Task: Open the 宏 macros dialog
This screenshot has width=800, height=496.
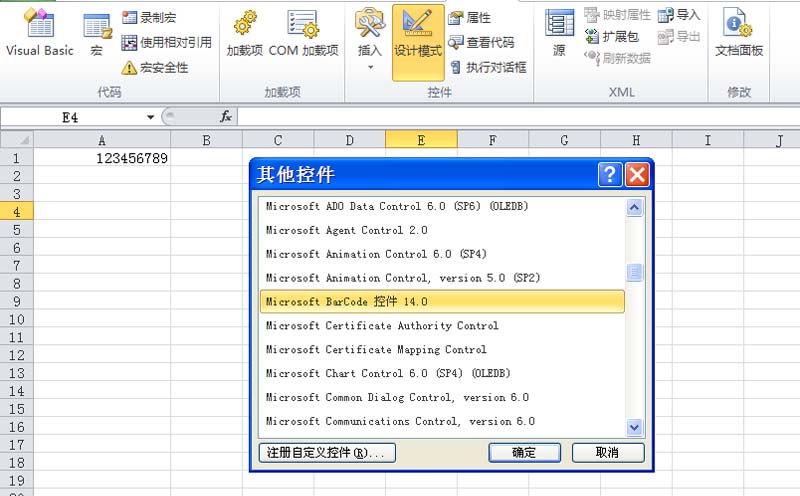Action: pos(97,35)
